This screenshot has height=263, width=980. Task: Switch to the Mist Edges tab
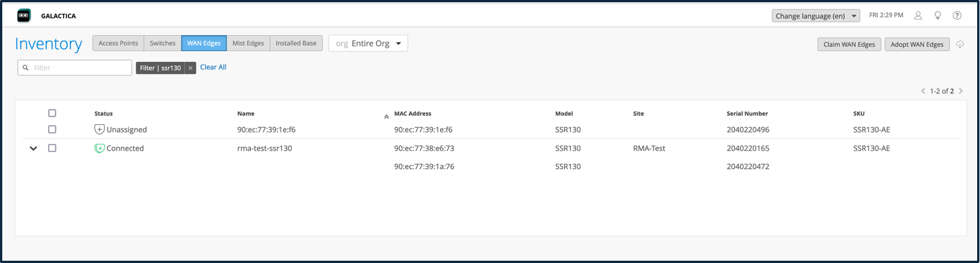click(x=248, y=44)
